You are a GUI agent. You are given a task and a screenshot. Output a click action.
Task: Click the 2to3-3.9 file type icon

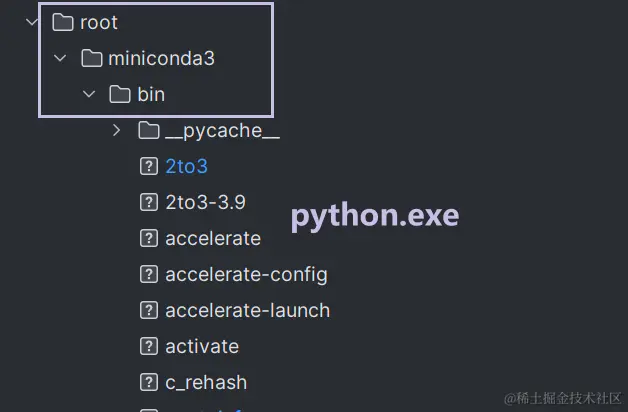tap(149, 202)
